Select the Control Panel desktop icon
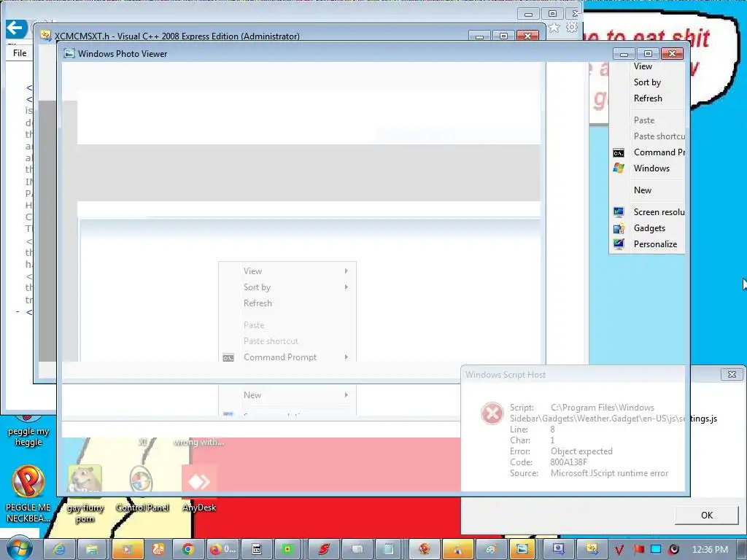747x560 pixels. coord(142,491)
